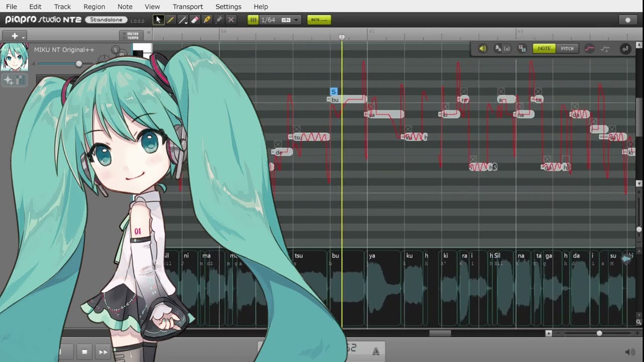Image resolution: width=644 pixels, height=362 pixels.
Task: Click the sparkle effect icon under avatar
Action: (8, 79)
